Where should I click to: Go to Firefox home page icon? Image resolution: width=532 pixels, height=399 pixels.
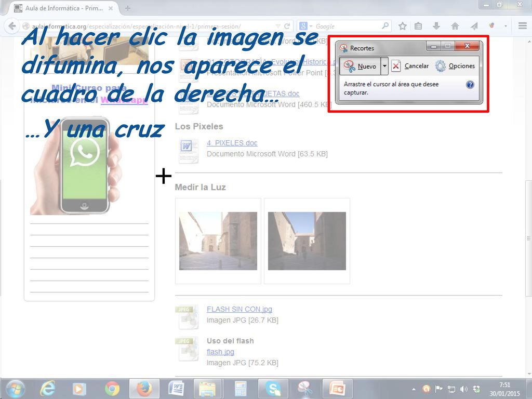455,26
